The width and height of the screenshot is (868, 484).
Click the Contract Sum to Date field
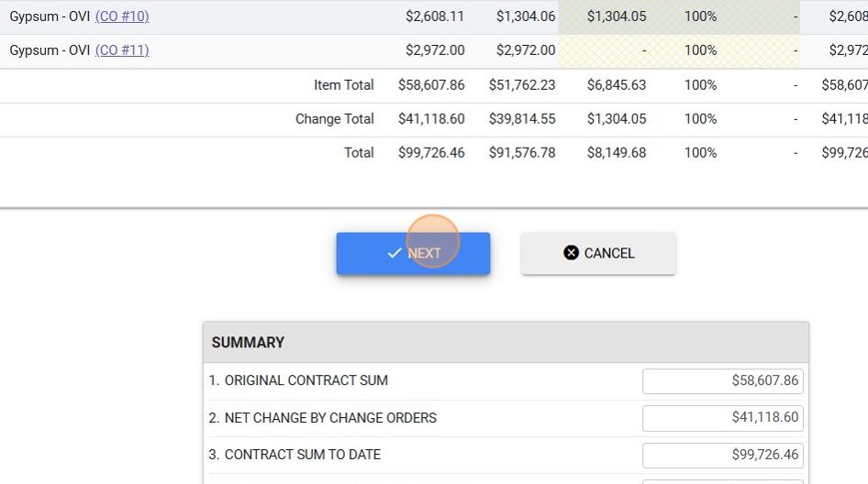tap(722, 455)
